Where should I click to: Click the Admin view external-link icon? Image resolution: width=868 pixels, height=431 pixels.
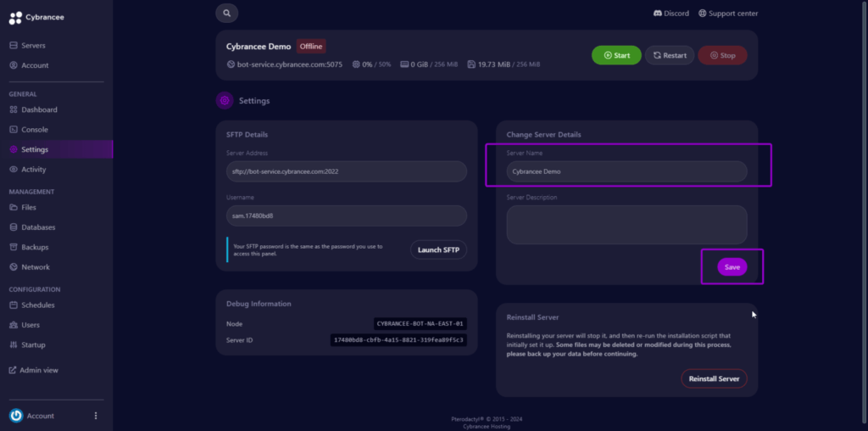13,370
